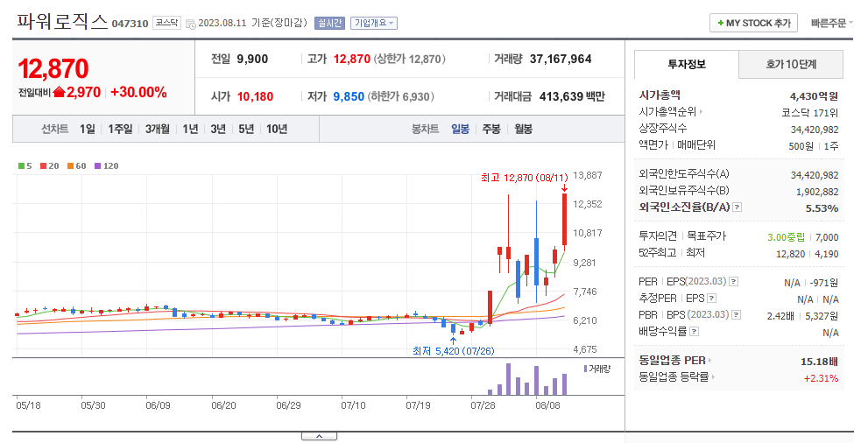Screen dimensions: 868x443
Task: Click the 07/28 date label on axis
Action: click(483, 405)
